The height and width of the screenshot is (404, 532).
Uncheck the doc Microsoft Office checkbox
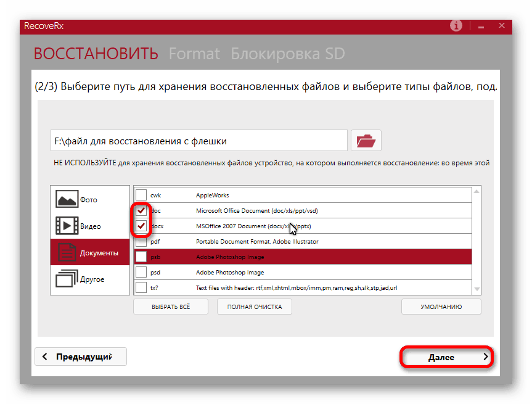(141, 210)
